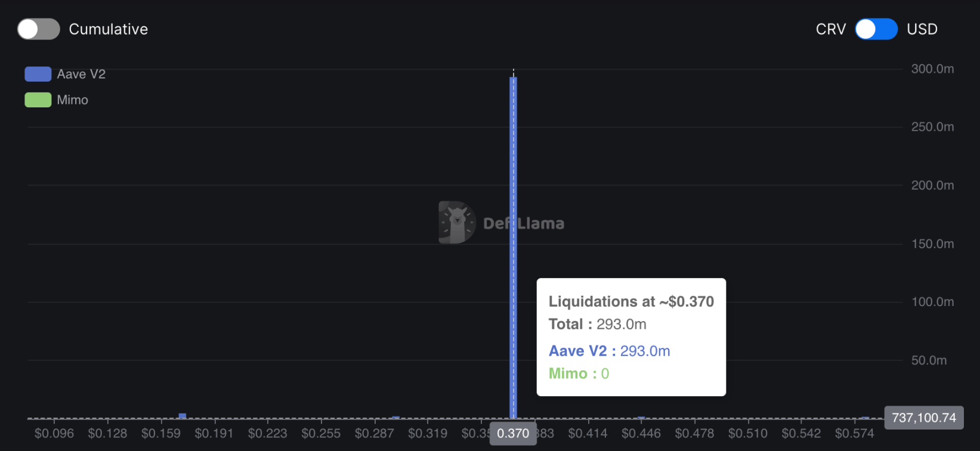Screen dimensions: 980x451
Task: Click the $0.414 x-axis label
Action: pos(588,433)
